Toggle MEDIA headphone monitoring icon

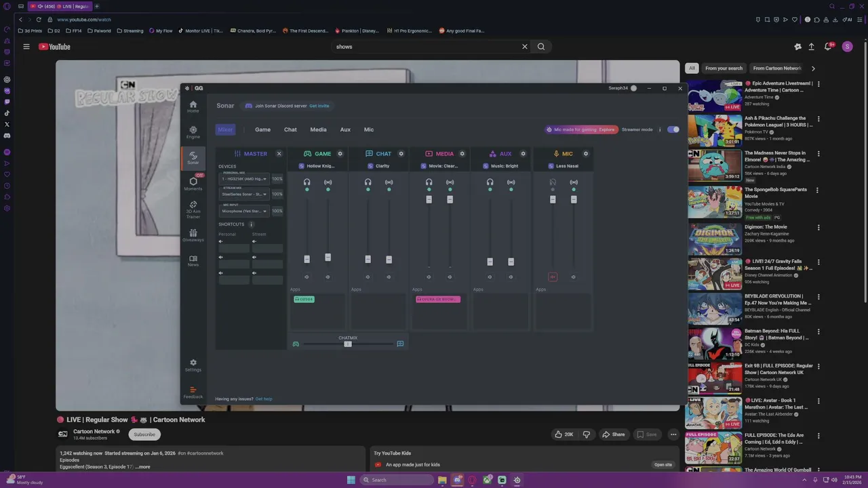pyautogui.click(x=429, y=182)
